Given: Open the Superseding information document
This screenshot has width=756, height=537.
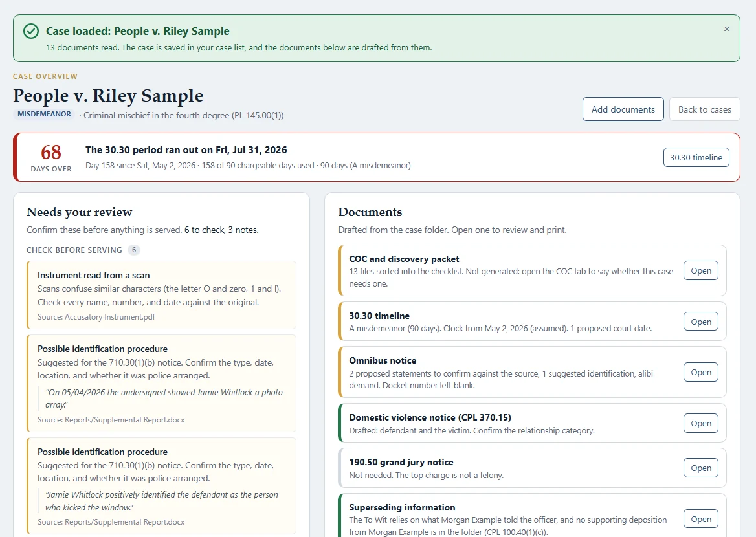Looking at the screenshot, I should pos(700,519).
